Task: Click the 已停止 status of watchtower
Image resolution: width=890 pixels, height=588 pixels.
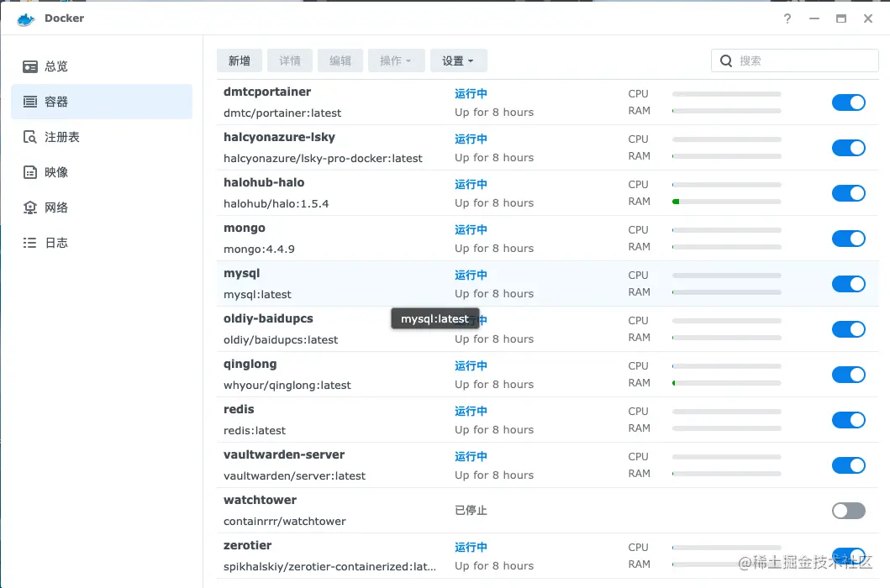Action: 471,510
